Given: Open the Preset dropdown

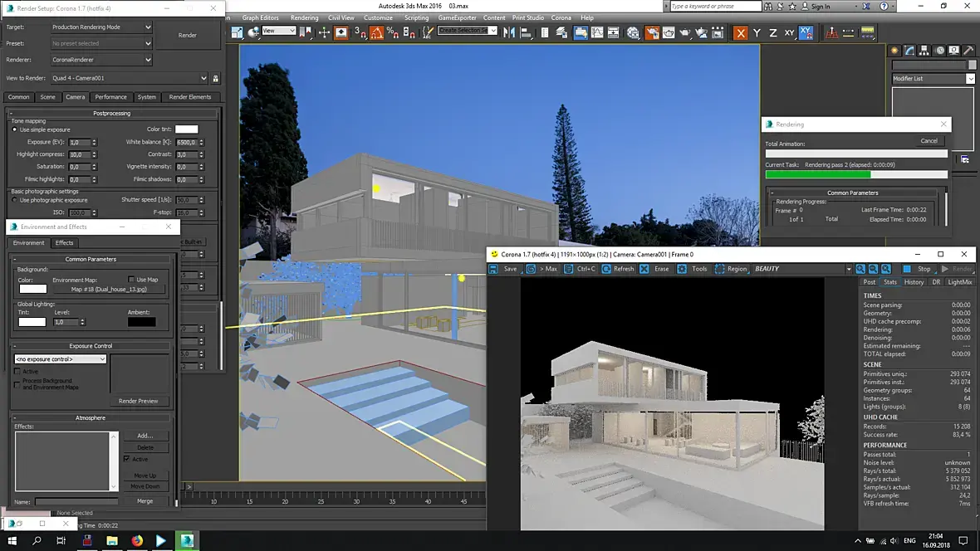Looking at the screenshot, I should click(x=101, y=44).
